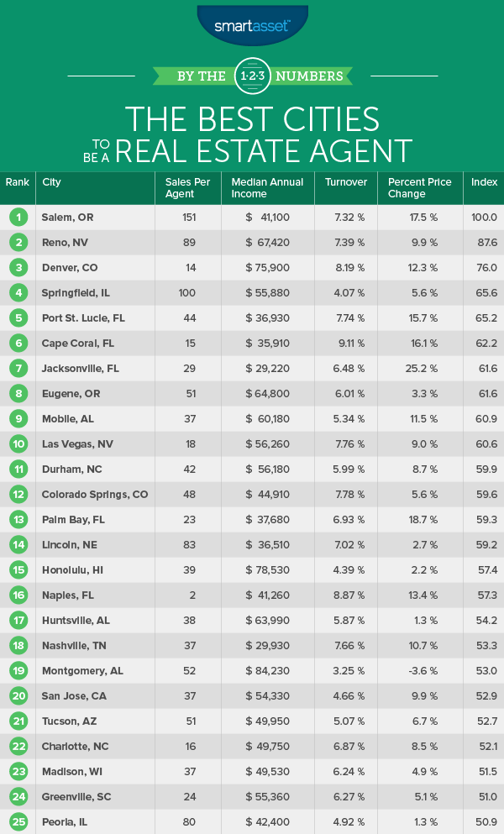Select the rank 5 circle badge
Screen dimensions: 504x834
pyautogui.click(x=17, y=318)
